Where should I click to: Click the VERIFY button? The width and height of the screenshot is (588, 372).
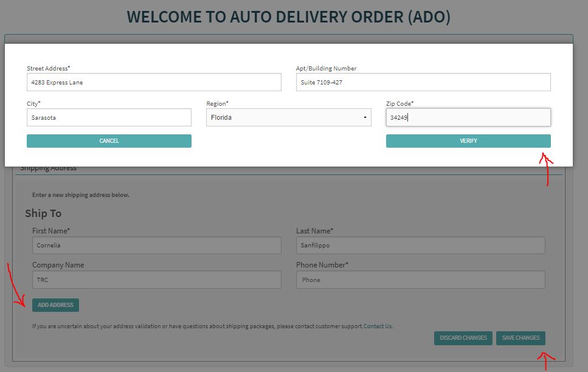[468, 141]
